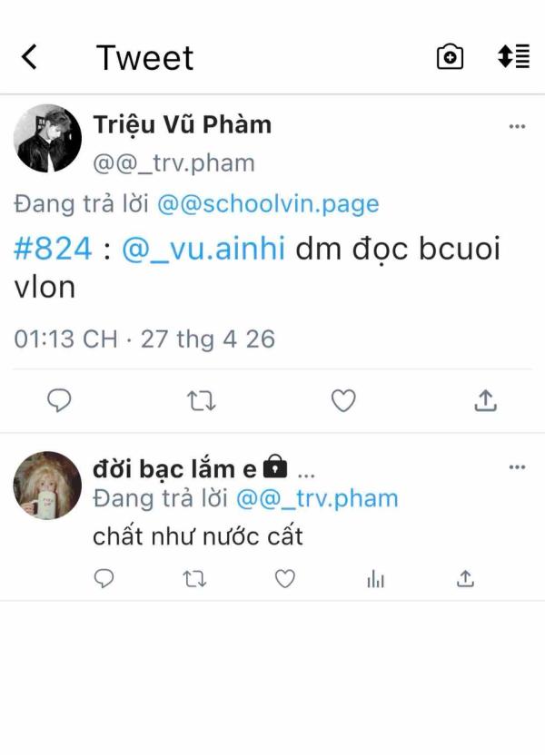Tap the camera add-photo icon

(x=450, y=57)
